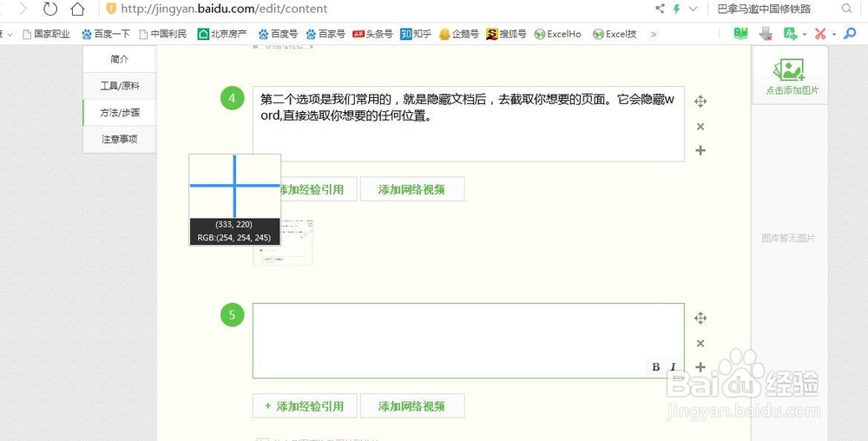This screenshot has width=868, height=441.
Task: Click 添加网络视频 button under step 5
Action: (x=411, y=406)
